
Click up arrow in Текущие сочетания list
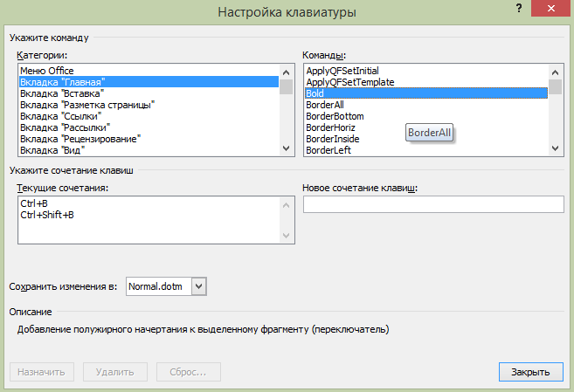pyautogui.click(x=287, y=205)
